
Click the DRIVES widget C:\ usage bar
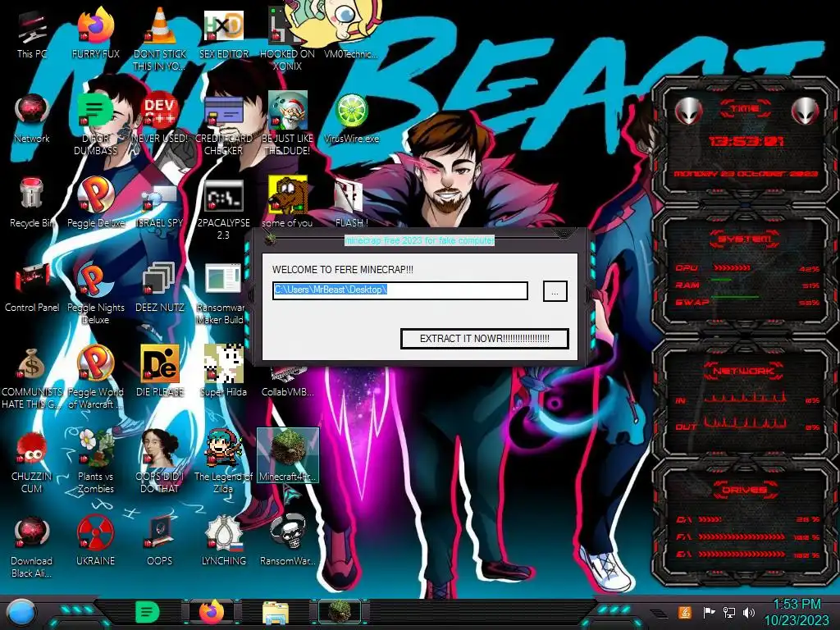click(710, 519)
